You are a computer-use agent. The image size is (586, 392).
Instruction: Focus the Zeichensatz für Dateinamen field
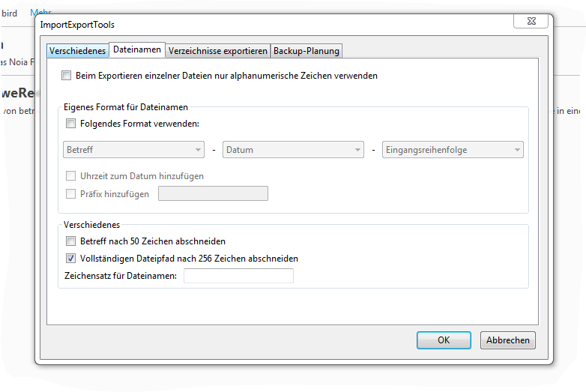point(238,277)
